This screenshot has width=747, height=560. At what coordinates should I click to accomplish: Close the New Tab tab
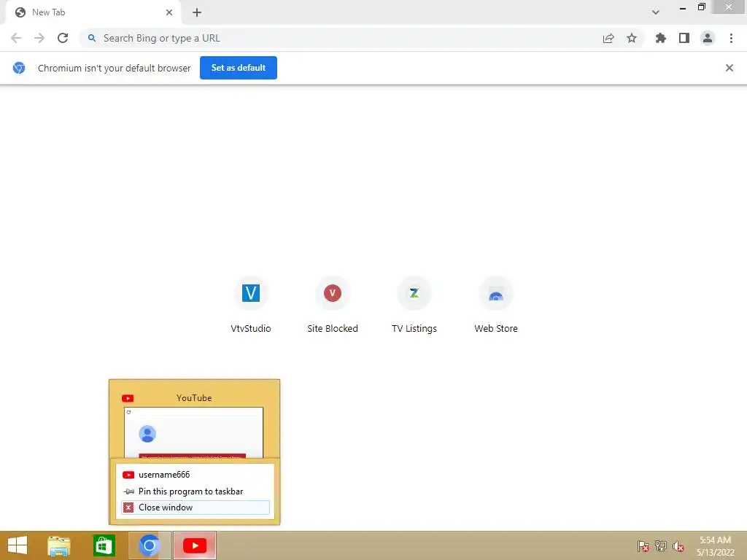[169, 12]
